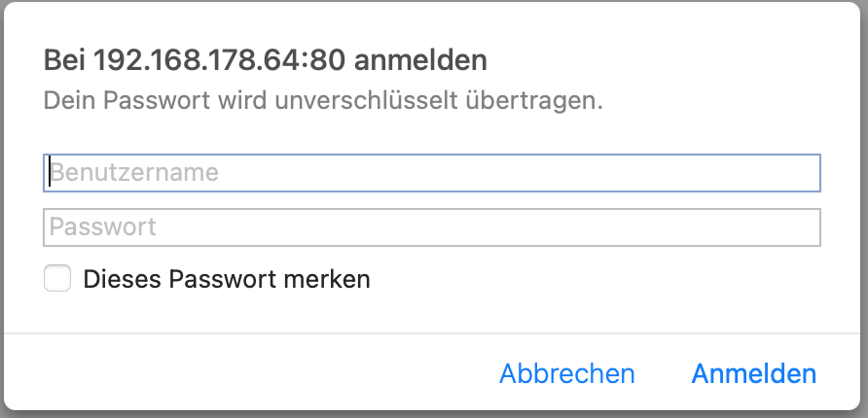The image size is (868, 418).
Task: Click the Benutzername input field
Action: [432, 173]
